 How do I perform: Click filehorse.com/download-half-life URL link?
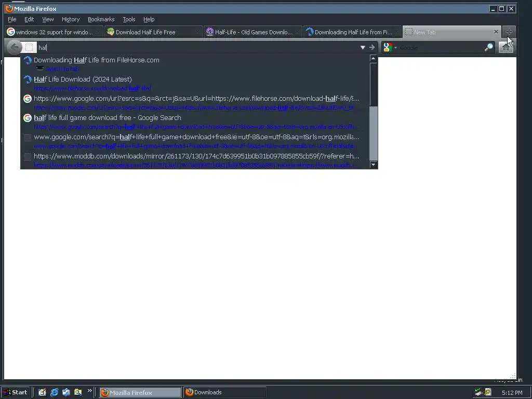click(x=92, y=88)
